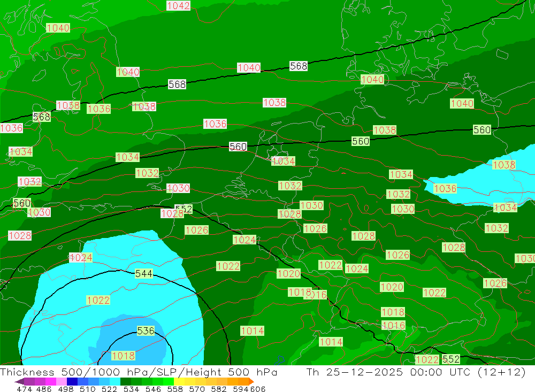
Task: Click the legend value 510
Action: [87, 389]
